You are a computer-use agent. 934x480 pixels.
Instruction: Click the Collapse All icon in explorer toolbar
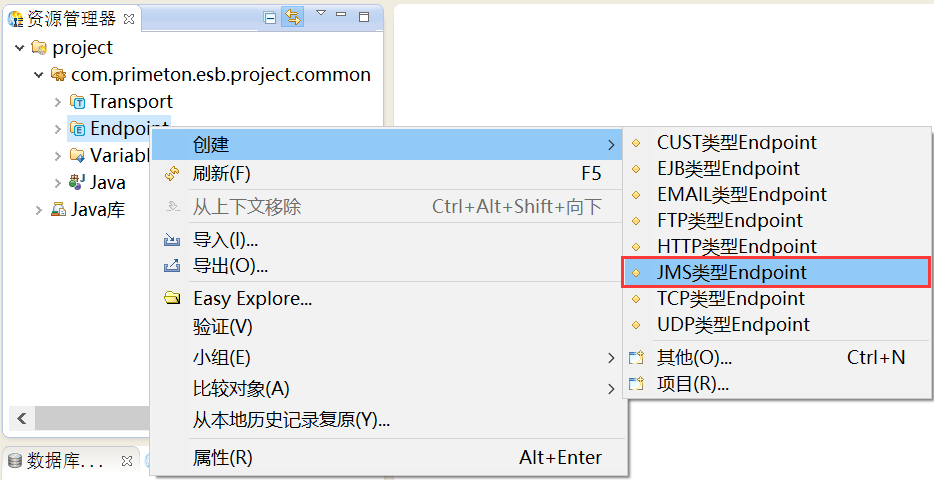[x=271, y=17]
